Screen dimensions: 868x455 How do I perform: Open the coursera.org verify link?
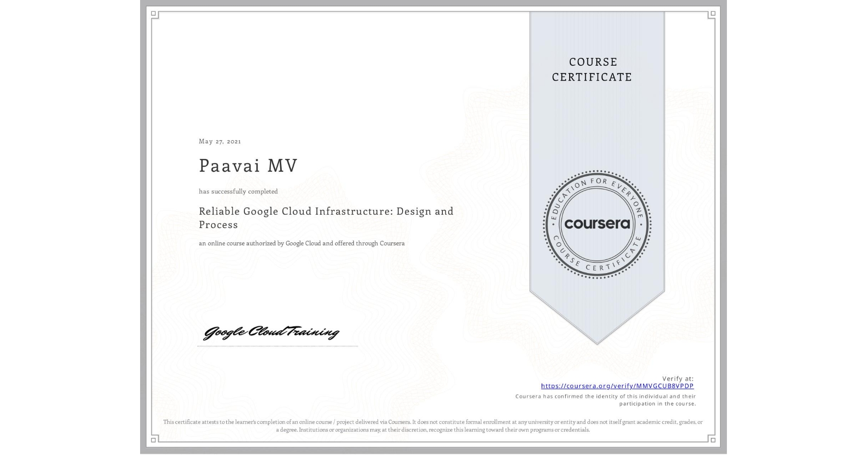click(617, 386)
